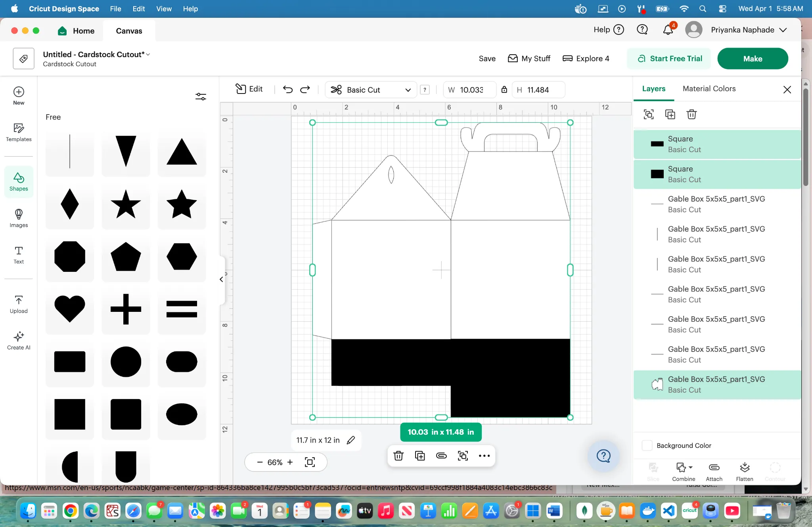The width and height of the screenshot is (812, 527).
Task: Zoom in with the plus button
Action: tap(290, 462)
